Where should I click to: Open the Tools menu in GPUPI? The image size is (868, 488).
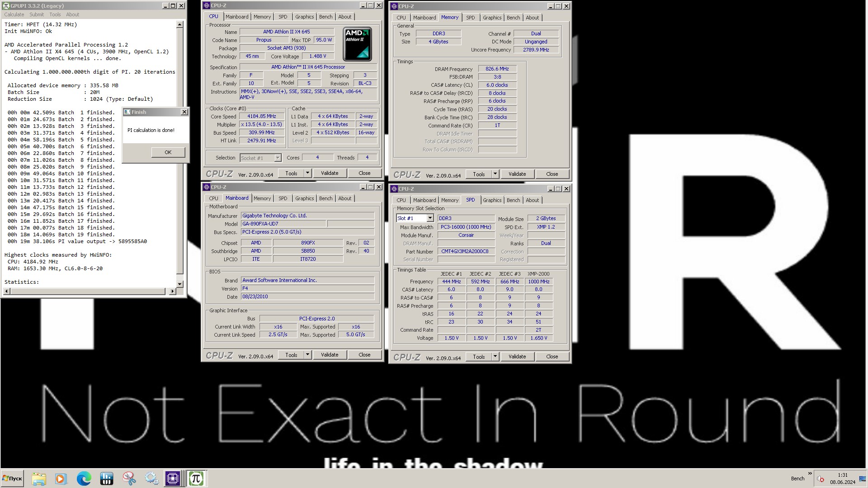pyautogui.click(x=55, y=14)
